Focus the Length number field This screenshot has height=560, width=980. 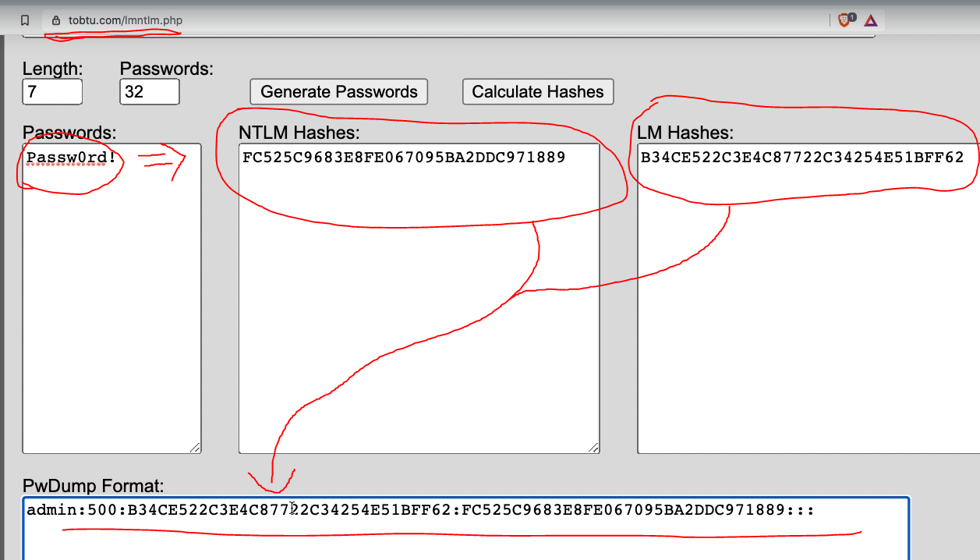coord(52,91)
